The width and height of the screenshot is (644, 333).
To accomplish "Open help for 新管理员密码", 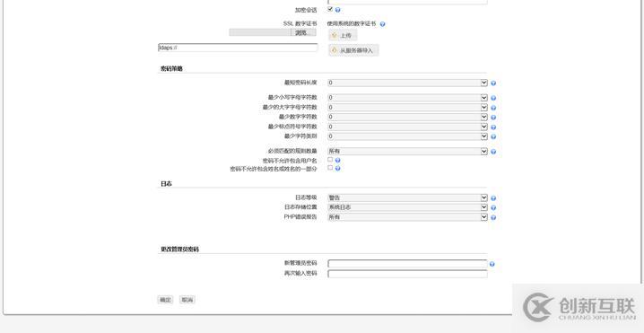I will [x=492, y=265].
